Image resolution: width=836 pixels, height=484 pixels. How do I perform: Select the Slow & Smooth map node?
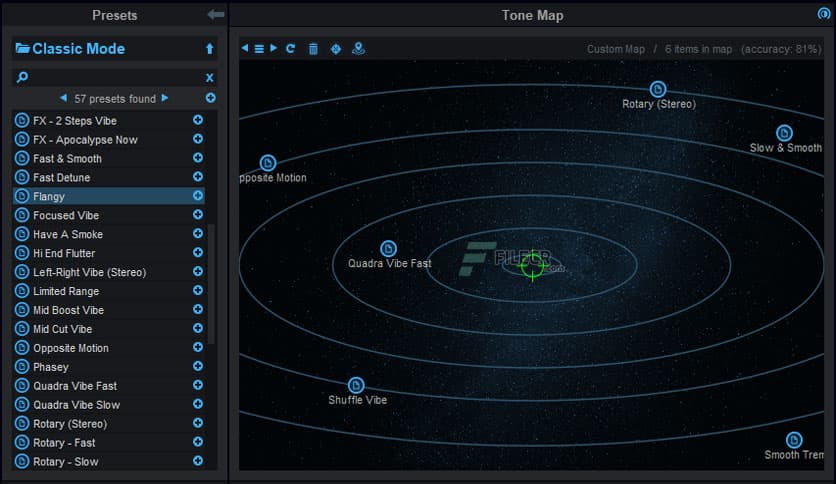(x=784, y=133)
